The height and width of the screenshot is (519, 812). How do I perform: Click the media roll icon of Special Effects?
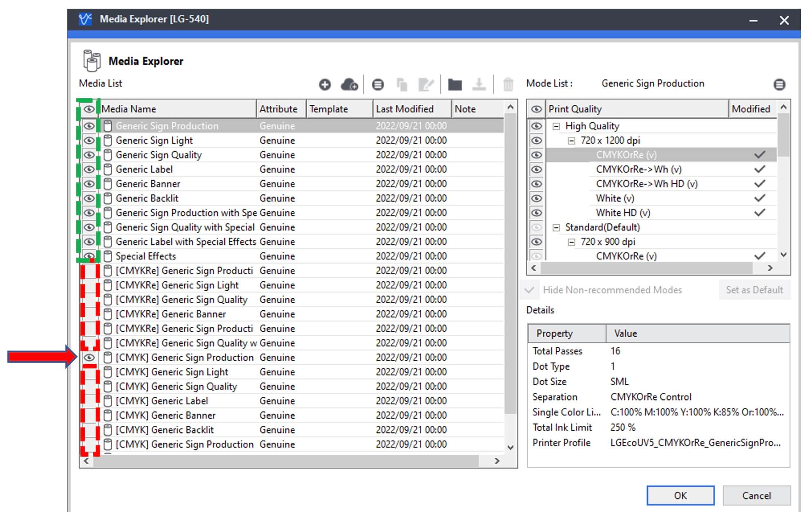(108, 256)
